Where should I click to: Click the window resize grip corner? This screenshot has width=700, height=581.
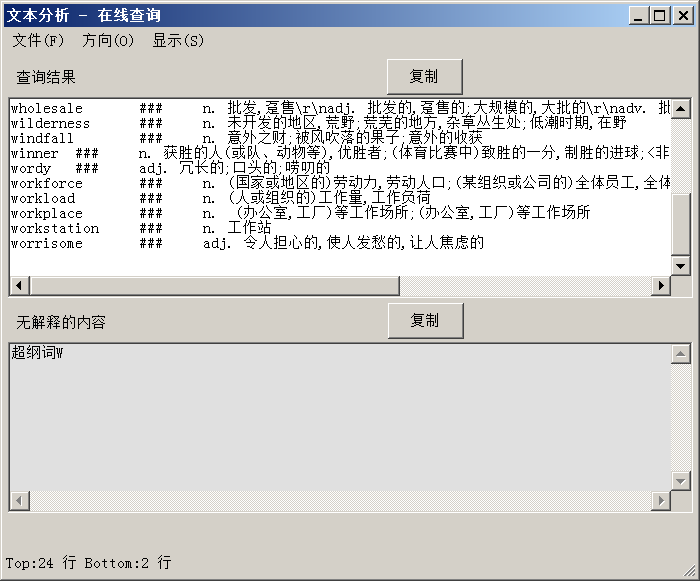pyautogui.click(x=691, y=572)
